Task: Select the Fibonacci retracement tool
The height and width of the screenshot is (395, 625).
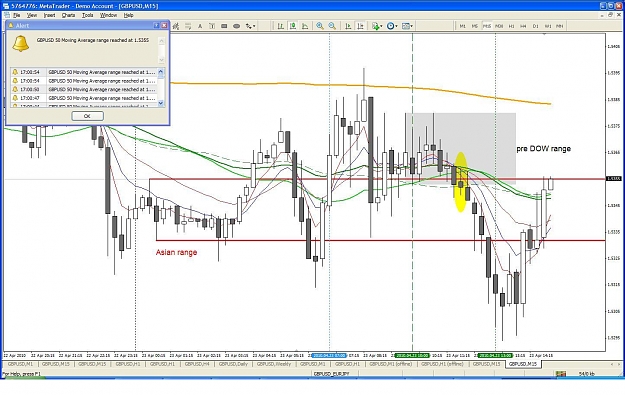Action: pos(188,26)
